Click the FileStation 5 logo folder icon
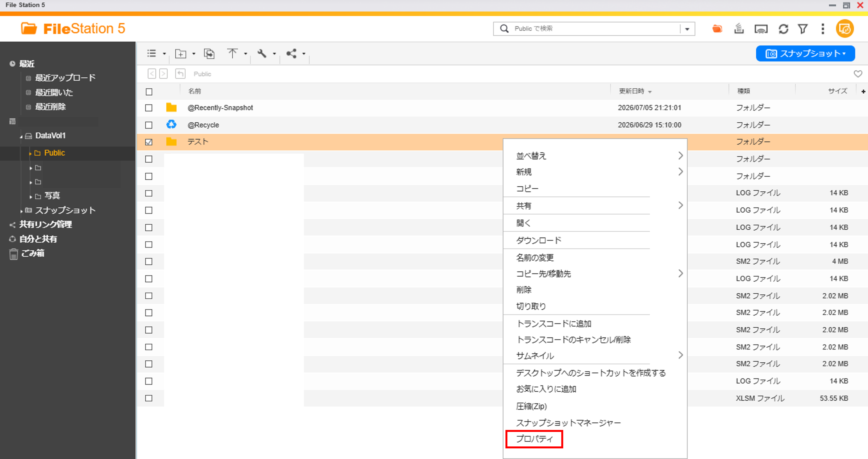Image resolution: width=868 pixels, height=459 pixels. [29, 28]
